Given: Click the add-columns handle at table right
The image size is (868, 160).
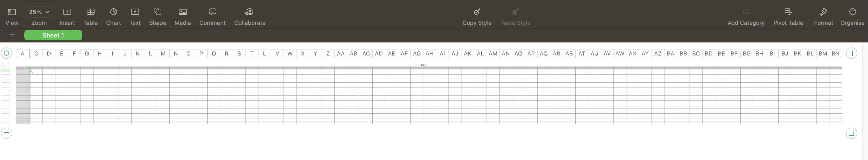Looking at the screenshot, I should pos(851,53).
